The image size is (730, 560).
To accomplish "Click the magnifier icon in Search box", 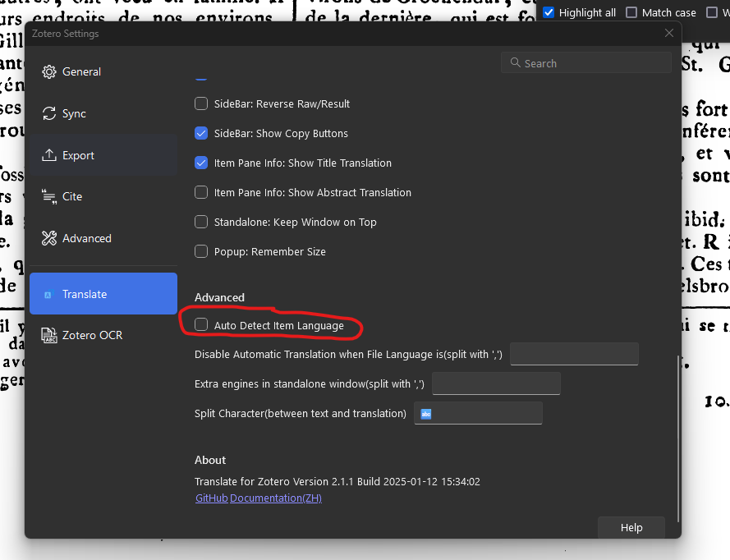I will click(515, 62).
